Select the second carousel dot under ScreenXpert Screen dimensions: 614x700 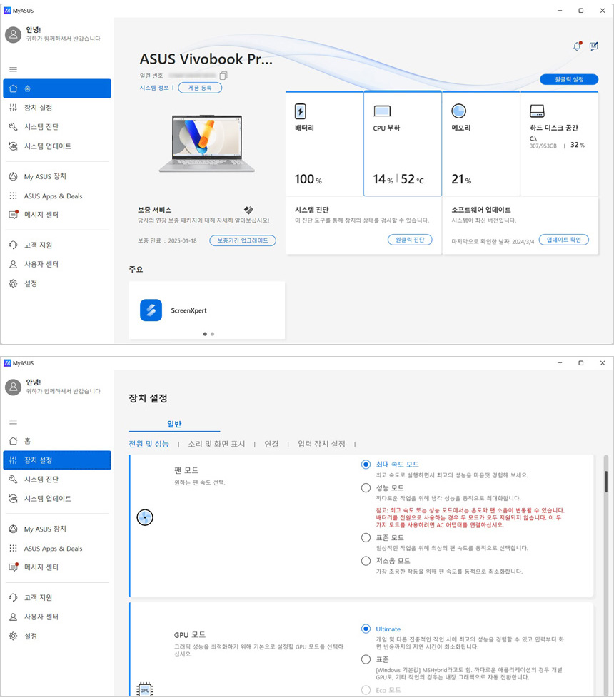[213, 334]
